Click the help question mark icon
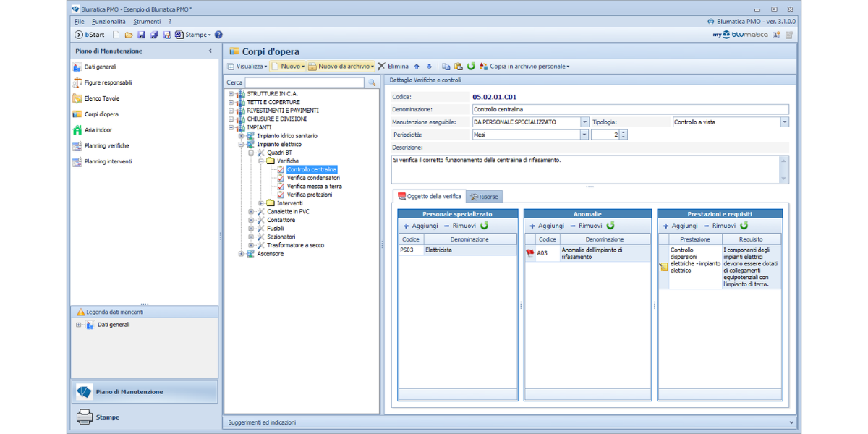This screenshot has width=868, height=434. pos(218,35)
